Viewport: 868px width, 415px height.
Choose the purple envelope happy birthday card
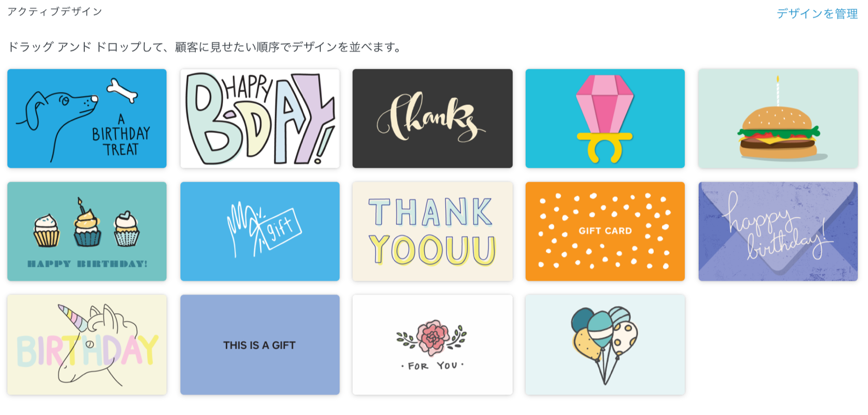[x=778, y=231]
